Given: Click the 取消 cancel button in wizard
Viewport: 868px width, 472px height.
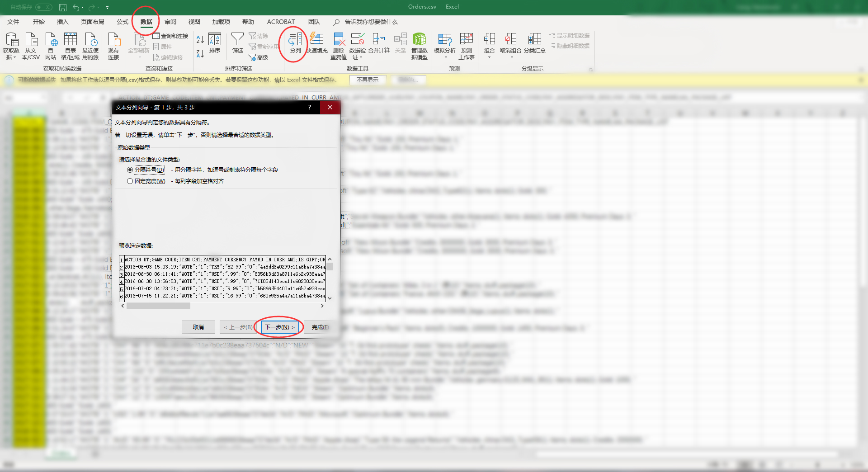Looking at the screenshot, I should [198, 327].
